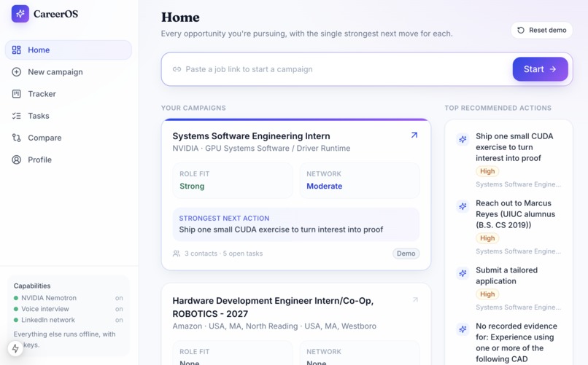The height and width of the screenshot is (365, 588).
Task: Click the link icon in job link field
Action: tap(177, 69)
